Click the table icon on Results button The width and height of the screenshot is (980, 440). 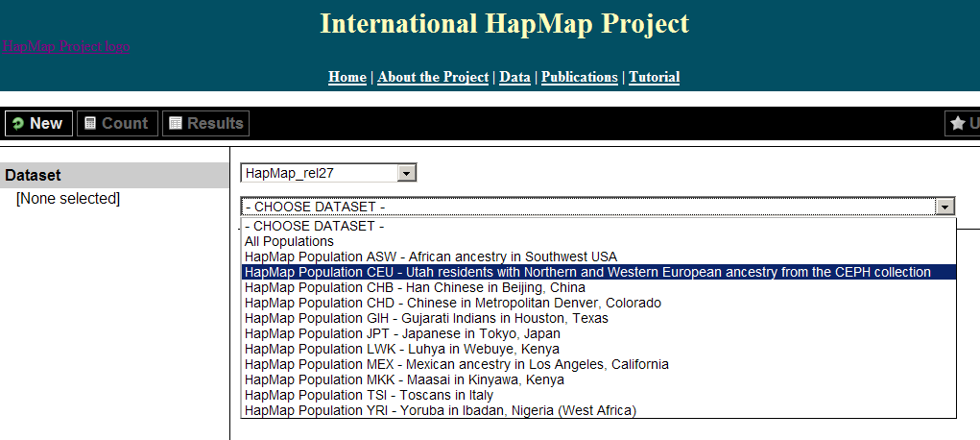click(x=176, y=123)
